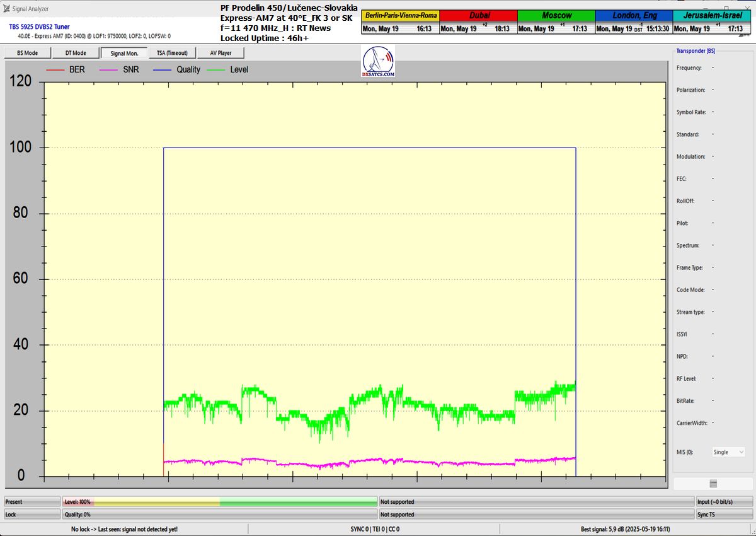This screenshot has width=756, height=536.
Task: Switch to the BS Mode tab
Action: point(27,53)
